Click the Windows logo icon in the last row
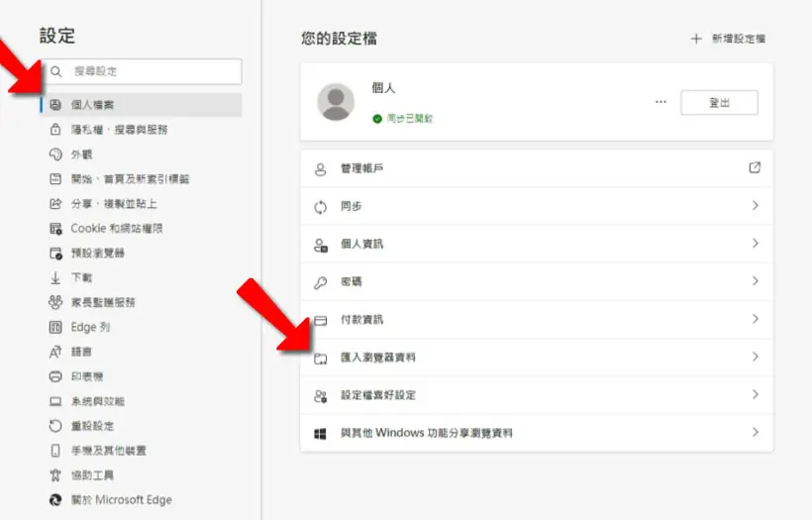The height and width of the screenshot is (520, 812). (x=321, y=434)
